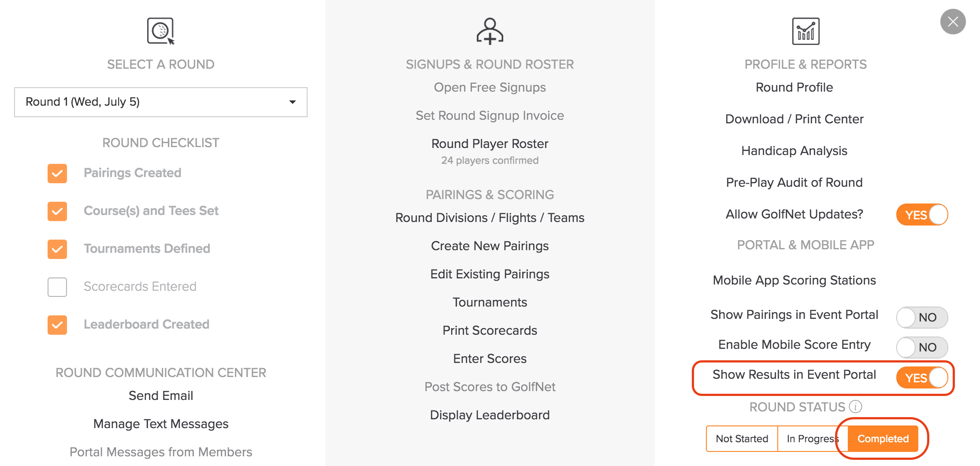
Task: Open Display Leaderboard
Action: 490,415
